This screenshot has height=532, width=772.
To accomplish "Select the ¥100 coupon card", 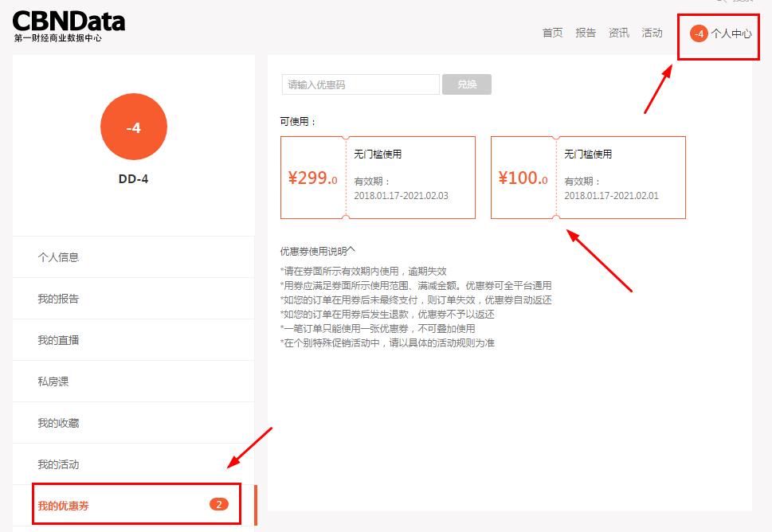I will tap(587, 177).
